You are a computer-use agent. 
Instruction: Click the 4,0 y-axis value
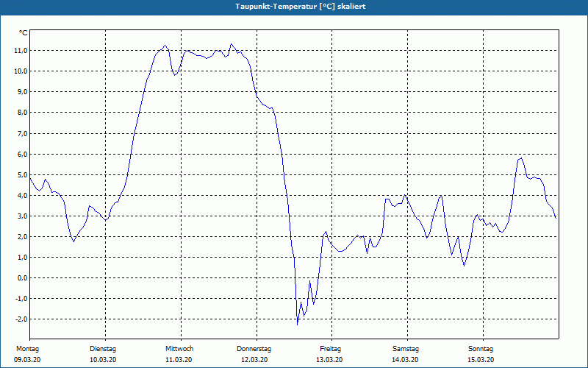tap(22, 196)
